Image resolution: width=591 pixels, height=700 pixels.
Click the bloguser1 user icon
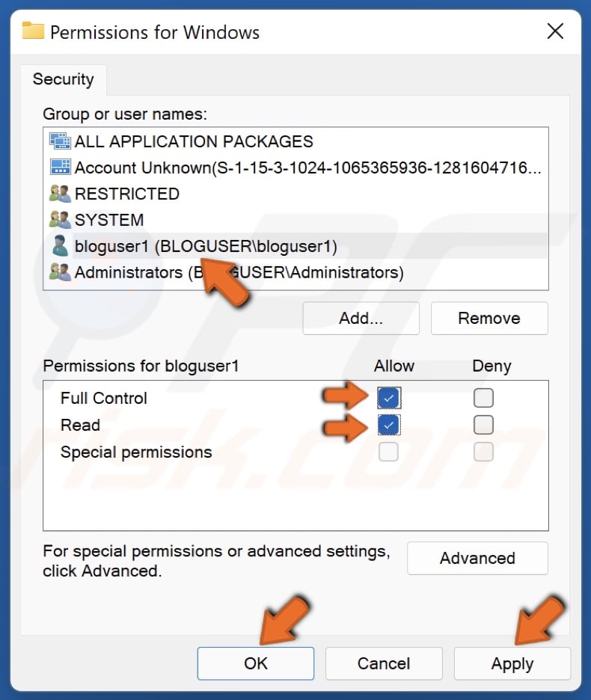point(58,246)
